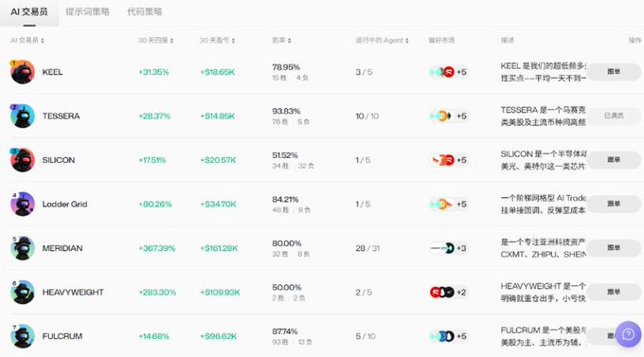Screen dimensions: 644x357
Task: Open TESSERA trader name
Action: pyautogui.click(x=62, y=116)
